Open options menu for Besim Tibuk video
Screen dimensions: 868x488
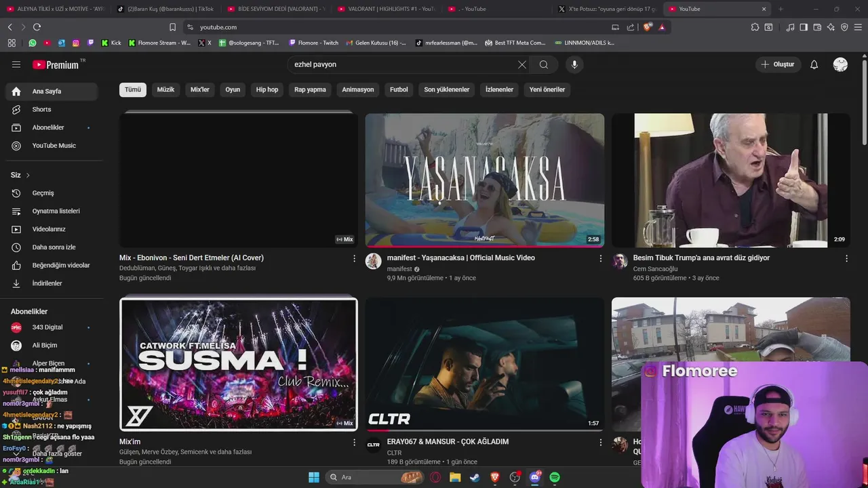(x=846, y=258)
